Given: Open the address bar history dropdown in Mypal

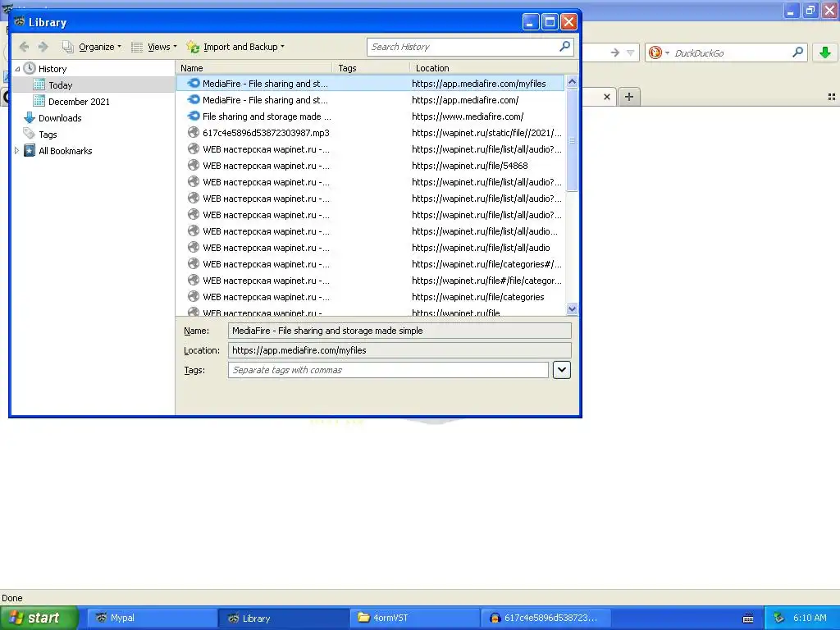Looking at the screenshot, I should 631,52.
